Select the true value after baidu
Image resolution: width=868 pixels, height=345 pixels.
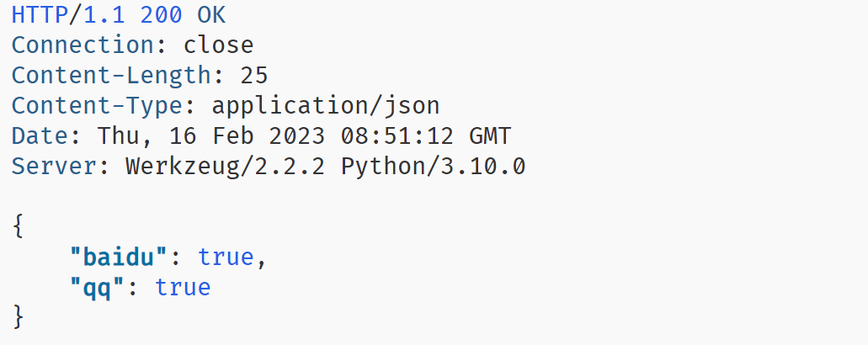(226, 257)
